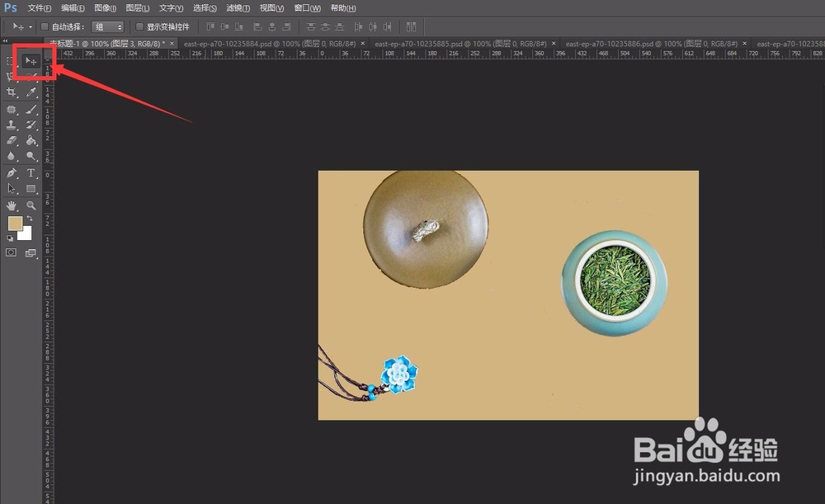Select the Hand tool
Screen dimensions: 825x504
(11, 205)
